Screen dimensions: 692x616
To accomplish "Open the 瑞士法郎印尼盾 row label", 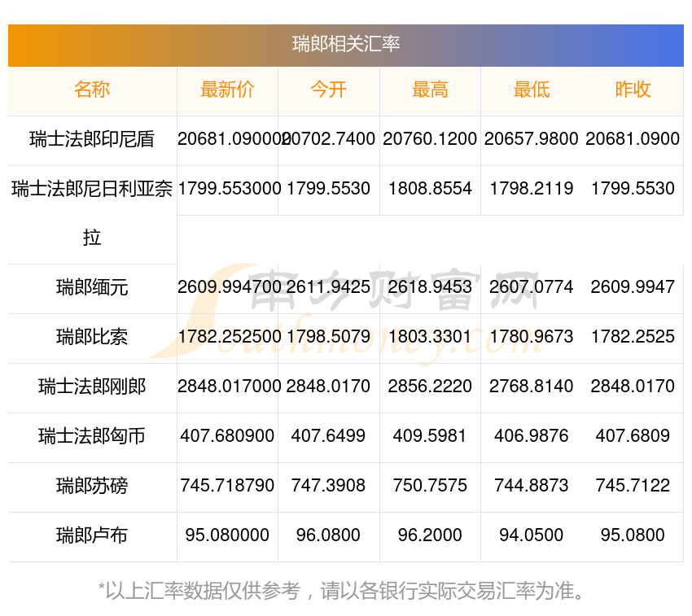I will (92, 139).
